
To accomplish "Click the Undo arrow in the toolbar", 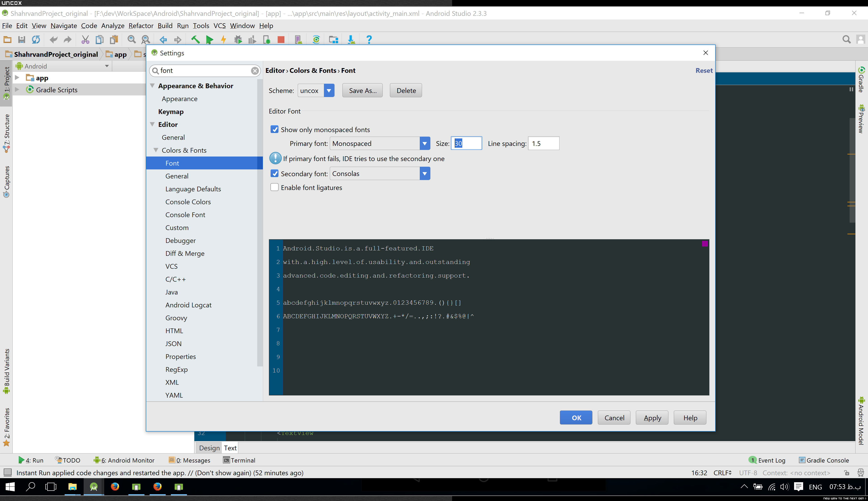I will (x=53, y=40).
